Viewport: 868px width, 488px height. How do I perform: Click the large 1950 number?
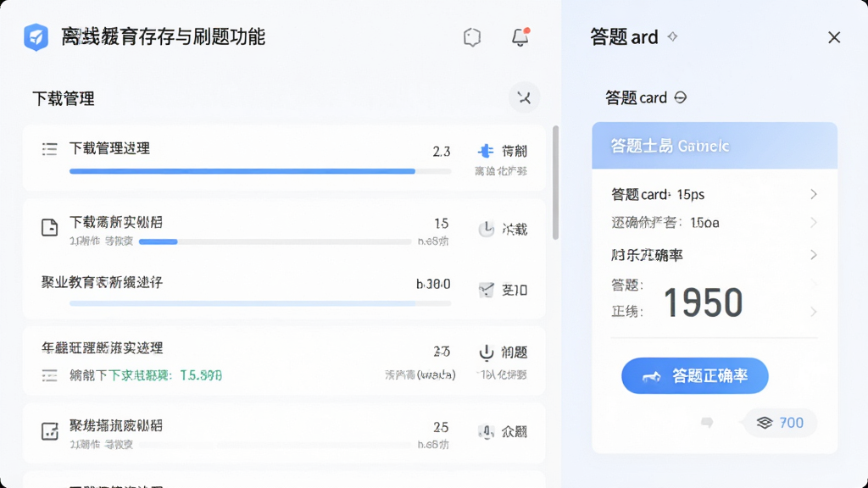point(703,302)
